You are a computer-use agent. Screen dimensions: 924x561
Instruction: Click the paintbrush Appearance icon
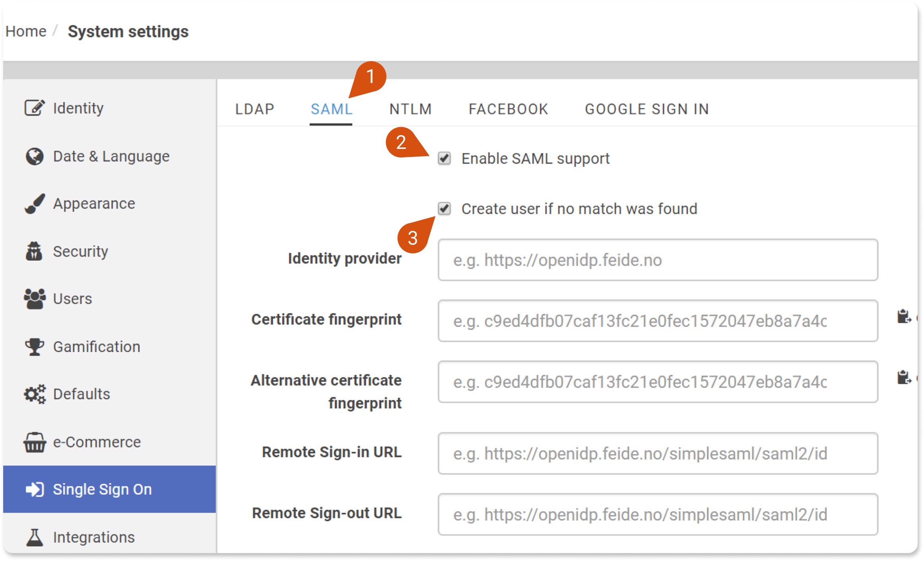tap(35, 203)
